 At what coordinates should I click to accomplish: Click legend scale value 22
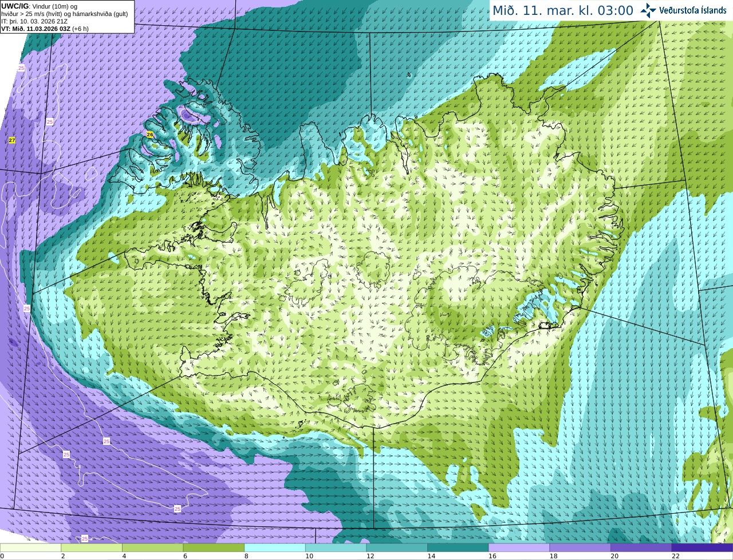point(676,556)
